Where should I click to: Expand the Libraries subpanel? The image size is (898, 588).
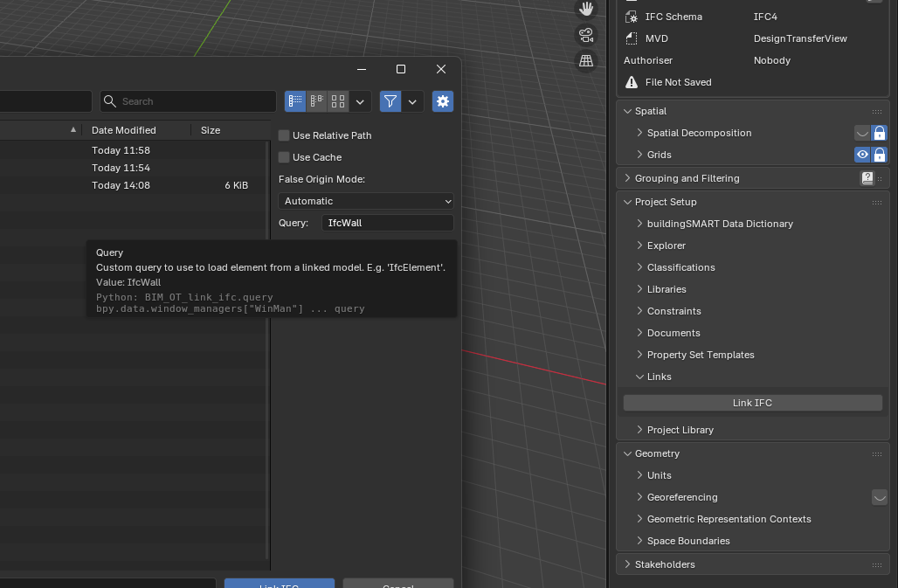[x=639, y=289]
